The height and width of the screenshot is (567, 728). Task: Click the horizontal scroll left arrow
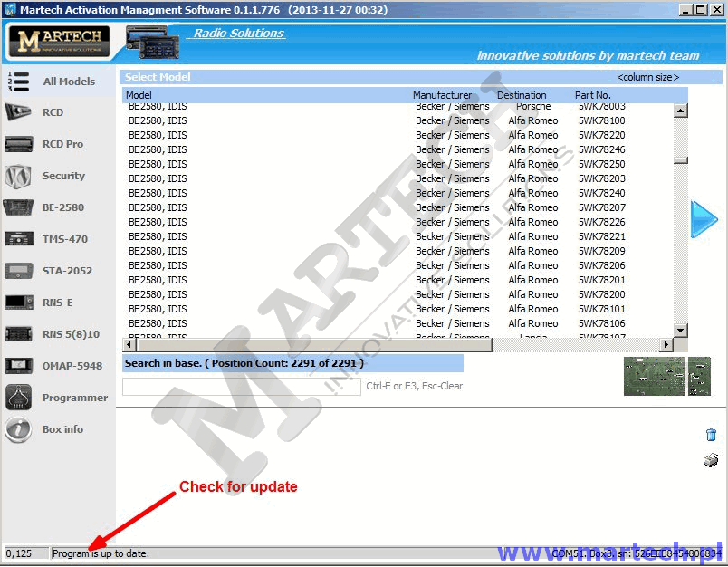click(129, 344)
